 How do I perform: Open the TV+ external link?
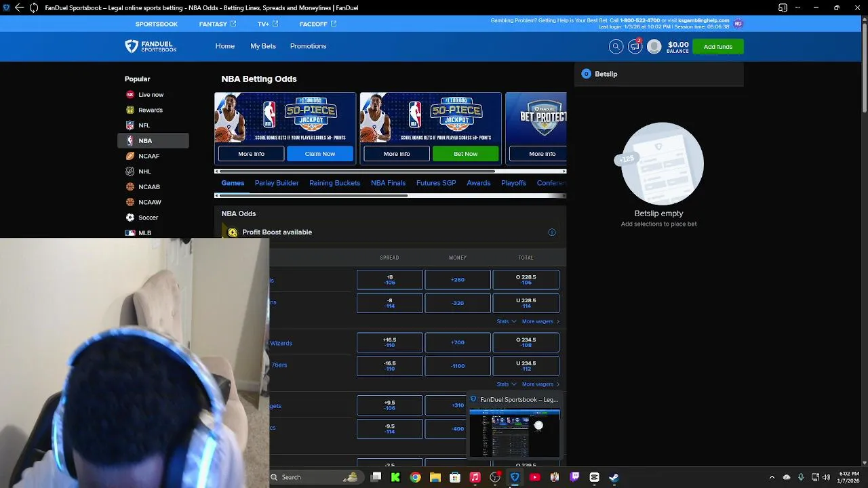268,24
